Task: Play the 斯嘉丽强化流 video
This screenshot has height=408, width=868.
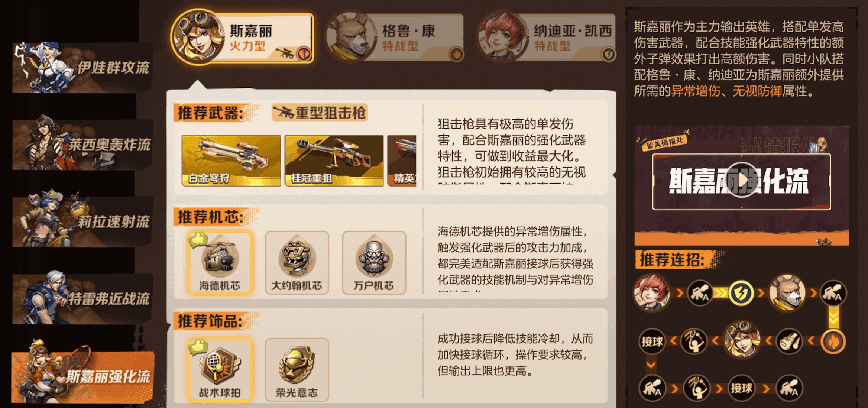Action: coord(742,180)
